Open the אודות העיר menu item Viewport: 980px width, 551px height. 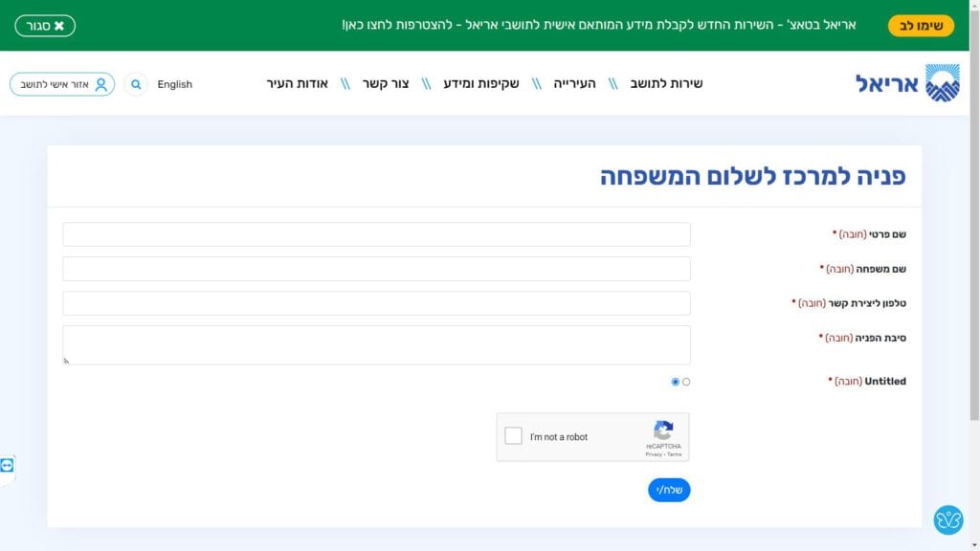click(x=298, y=84)
